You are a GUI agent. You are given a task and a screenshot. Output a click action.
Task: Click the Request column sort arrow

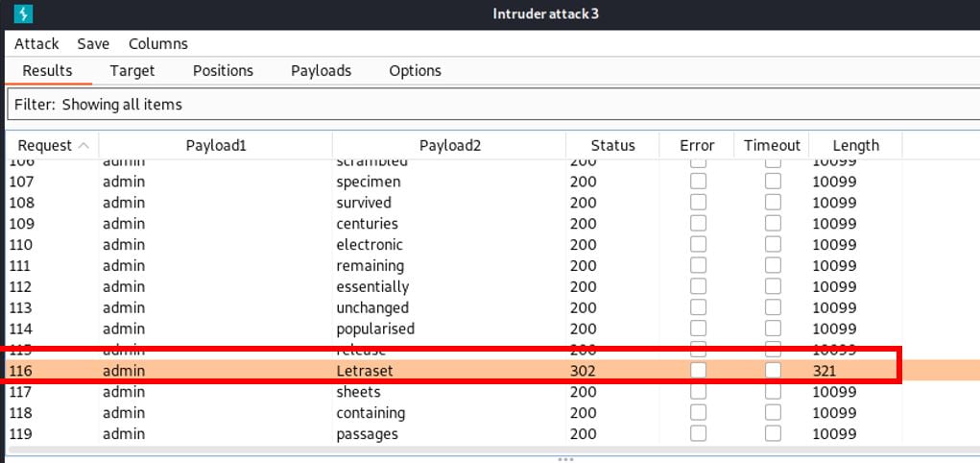point(84,146)
